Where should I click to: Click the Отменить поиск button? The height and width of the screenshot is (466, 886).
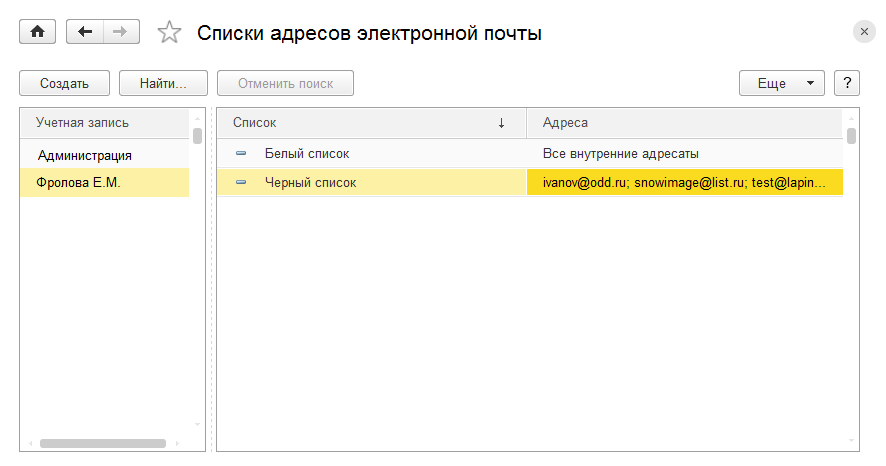285,83
